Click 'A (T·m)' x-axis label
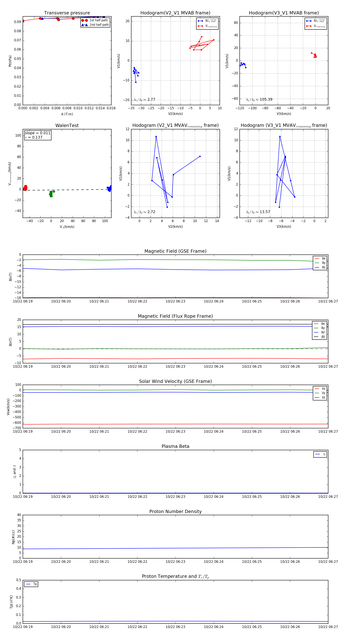The width and height of the screenshot is (351, 644). 67,114
